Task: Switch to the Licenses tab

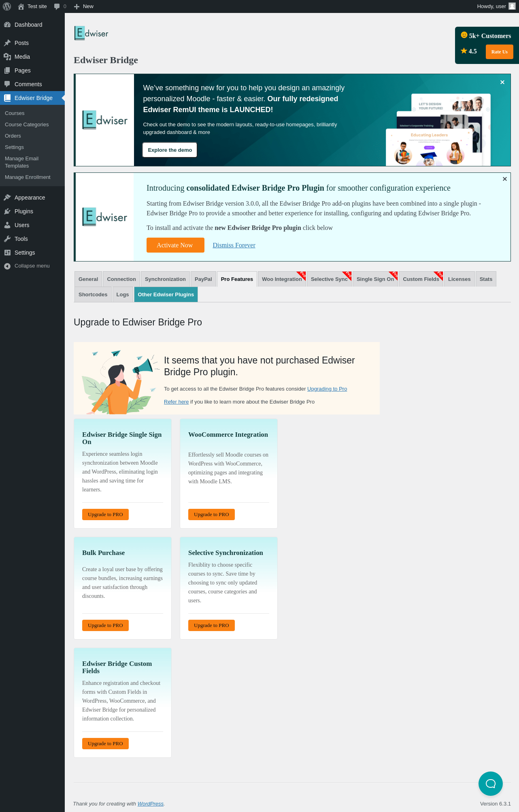Action: (x=459, y=279)
